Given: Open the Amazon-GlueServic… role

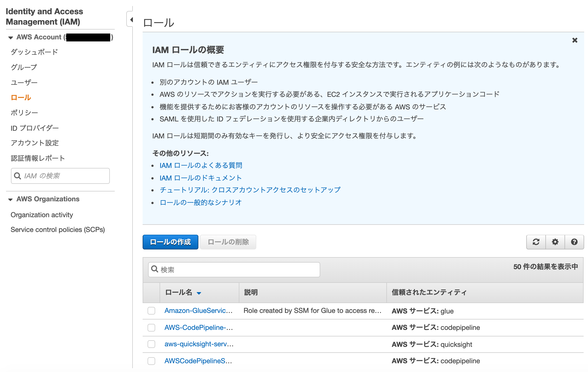Looking at the screenshot, I should (x=199, y=311).
